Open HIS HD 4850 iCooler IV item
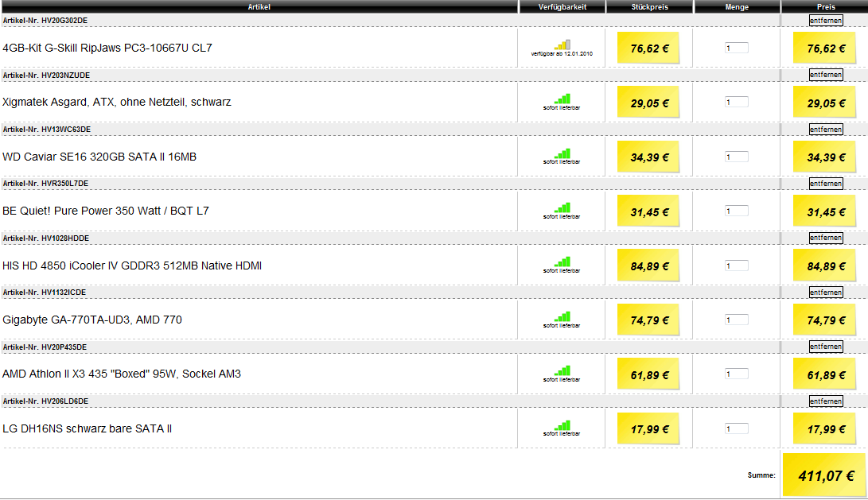Screen dimensions: 868x500 click(x=132, y=266)
